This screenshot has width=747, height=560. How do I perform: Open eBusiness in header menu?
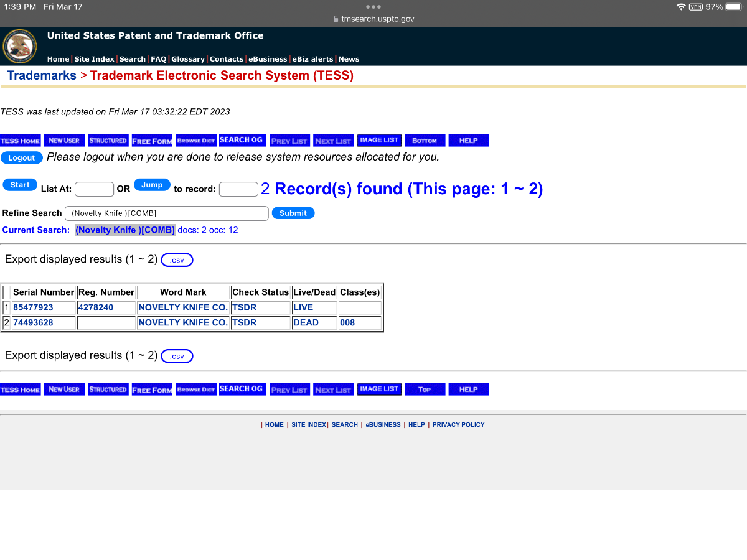[268, 59]
